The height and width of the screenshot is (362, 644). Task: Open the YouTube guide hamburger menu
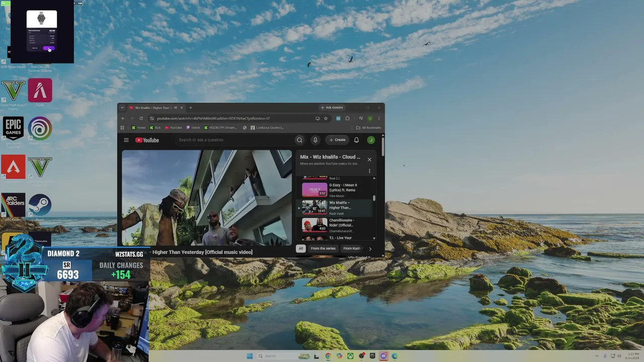126,140
